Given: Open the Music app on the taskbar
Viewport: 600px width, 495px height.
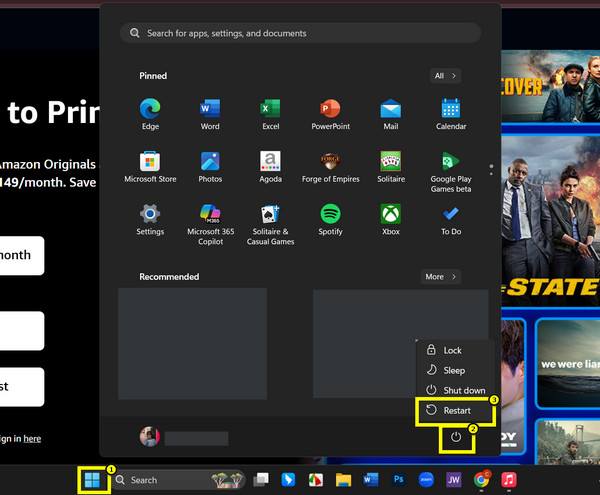Looking at the screenshot, I should (509, 480).
